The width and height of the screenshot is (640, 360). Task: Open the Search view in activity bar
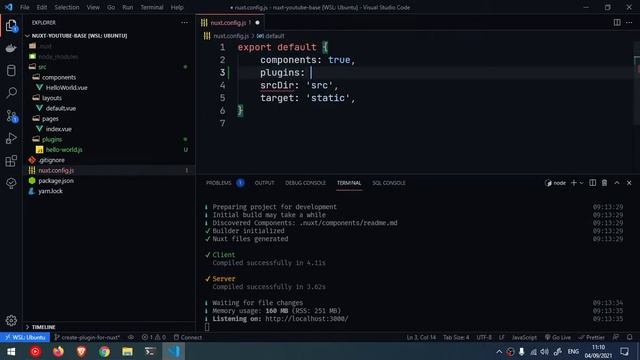11,93
